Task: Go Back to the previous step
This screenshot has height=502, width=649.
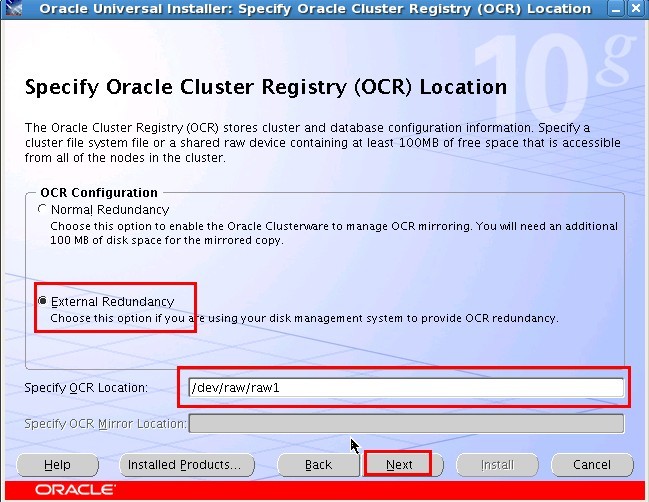Action: [318, 465]
